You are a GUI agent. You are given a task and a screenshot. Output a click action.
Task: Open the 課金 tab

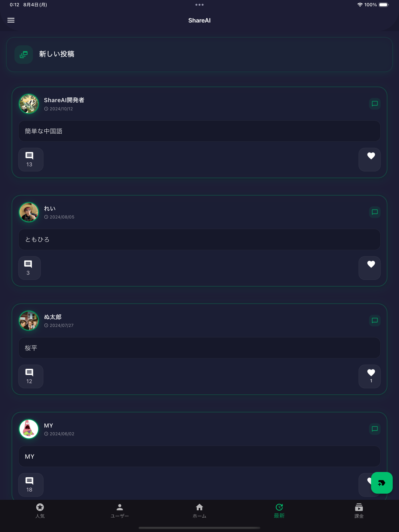tap(359, 511)
